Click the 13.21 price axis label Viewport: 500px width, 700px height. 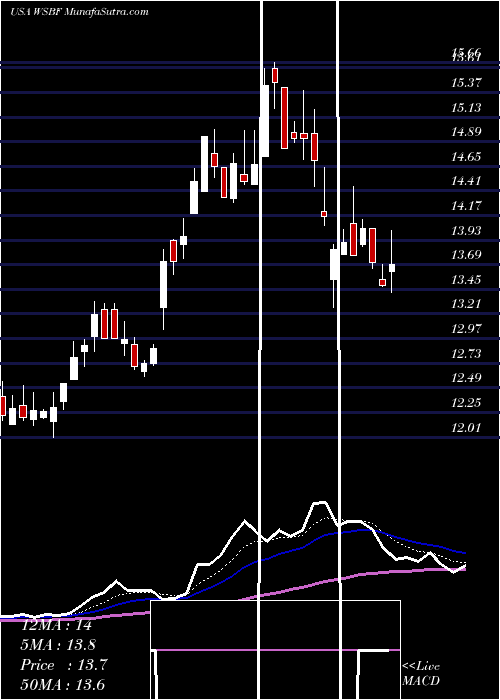coord(467,304)
